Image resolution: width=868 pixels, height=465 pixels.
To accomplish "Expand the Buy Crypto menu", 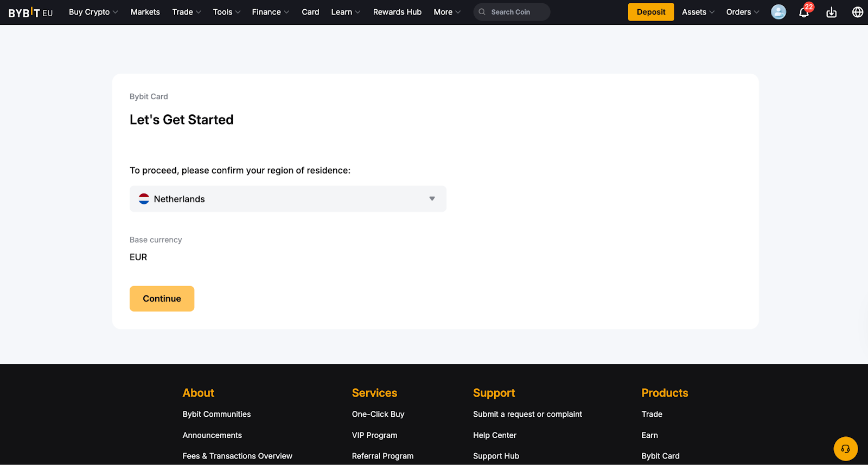I will pyautogui.click(x=93, y=12).
